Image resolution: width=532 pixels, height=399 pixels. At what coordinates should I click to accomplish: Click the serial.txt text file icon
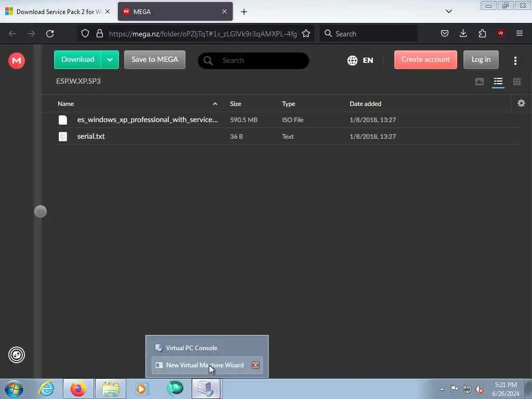(63, 137)
